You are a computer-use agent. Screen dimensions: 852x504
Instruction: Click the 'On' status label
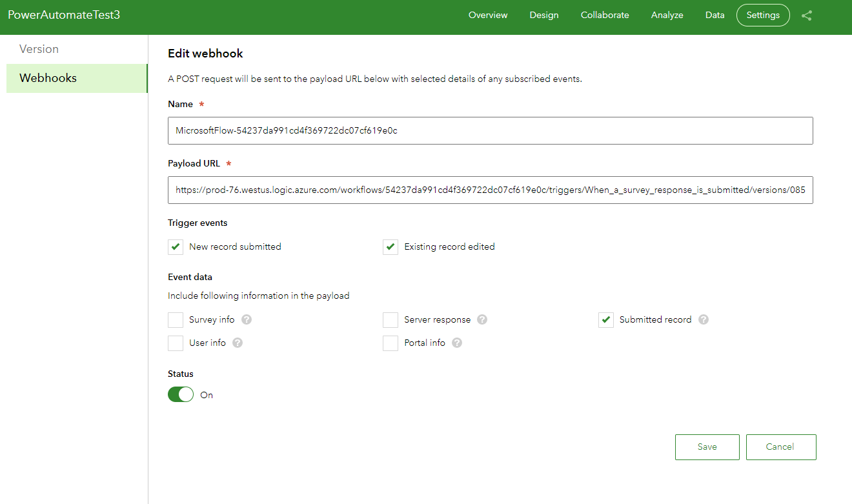pos(207,395)
